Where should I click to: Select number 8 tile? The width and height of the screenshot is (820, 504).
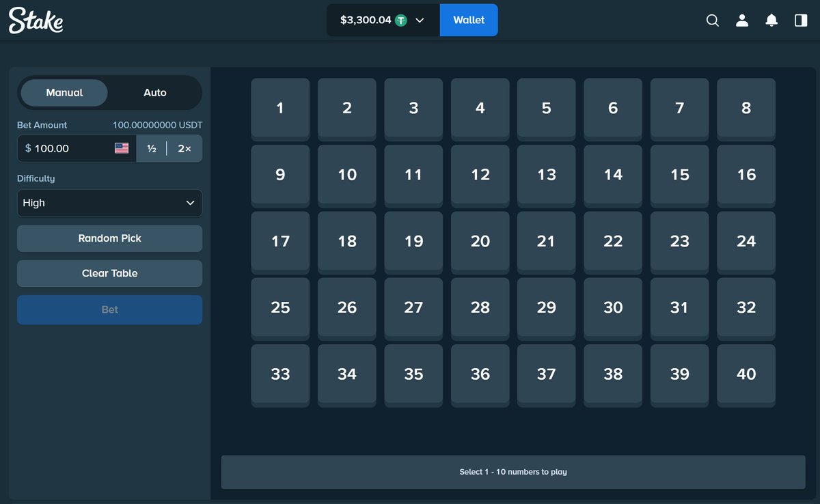[x=746, y=109]
